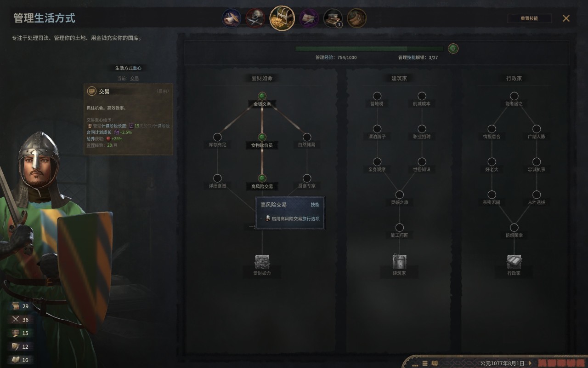Select the 交易 focus card
588x368 pixels.
tap(128, 119)
